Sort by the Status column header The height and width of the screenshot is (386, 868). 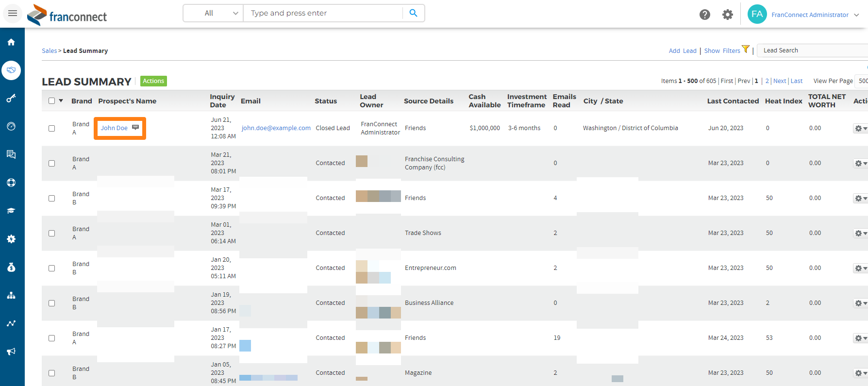(326, 101)
